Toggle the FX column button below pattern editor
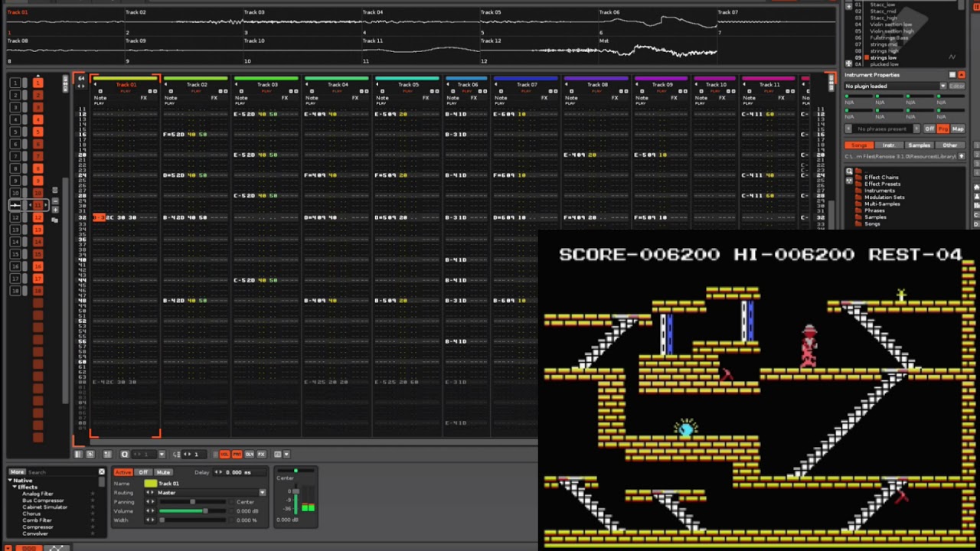980x551 pixels. click(x=261, y=454)
